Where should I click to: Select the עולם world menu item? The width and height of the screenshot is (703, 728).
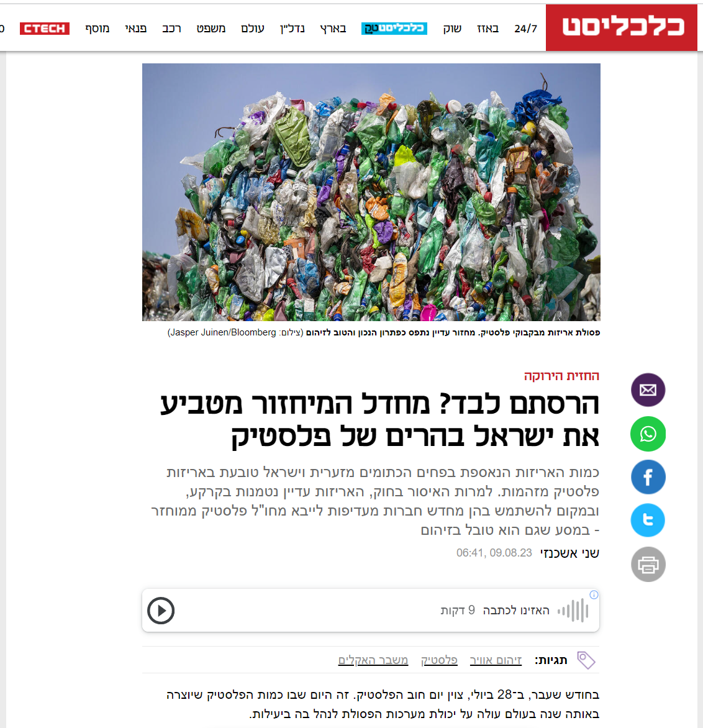253,29
